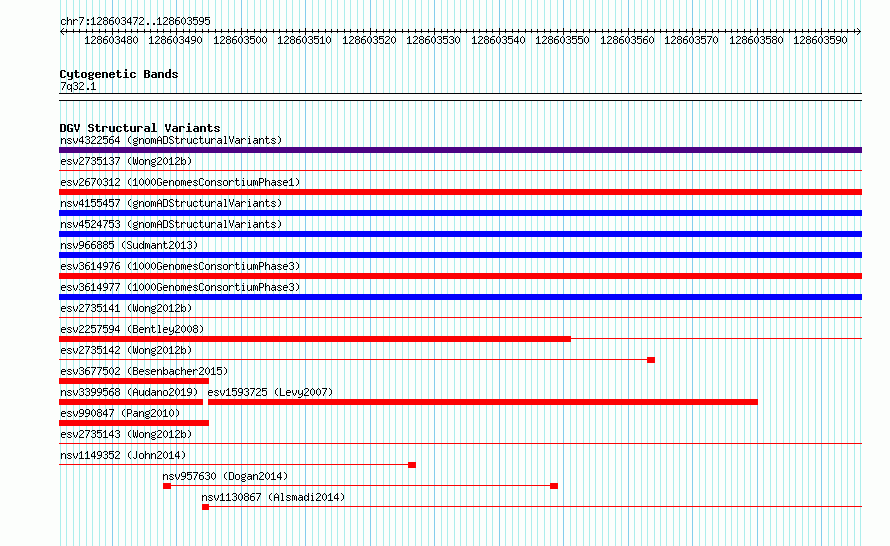Image resolution: width=890 pixels, height=546 pixels.
Task: Pick ruler position label 128603520
Action: [369, 40]
